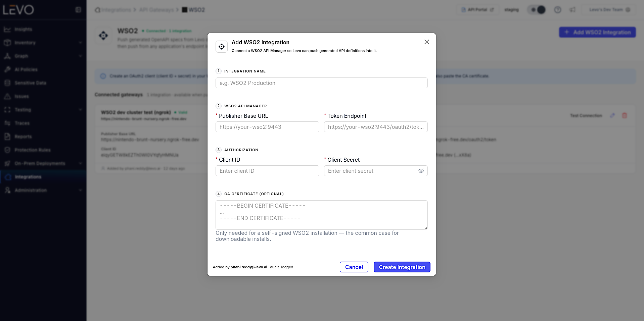Click API Gateways in the breadcrumb
644x321 pixels.
(156, 10)
